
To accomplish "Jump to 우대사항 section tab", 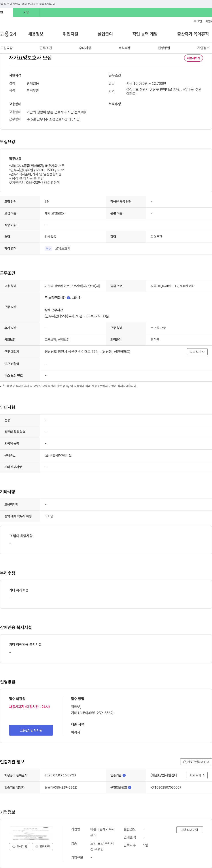I will click(85, 48).
